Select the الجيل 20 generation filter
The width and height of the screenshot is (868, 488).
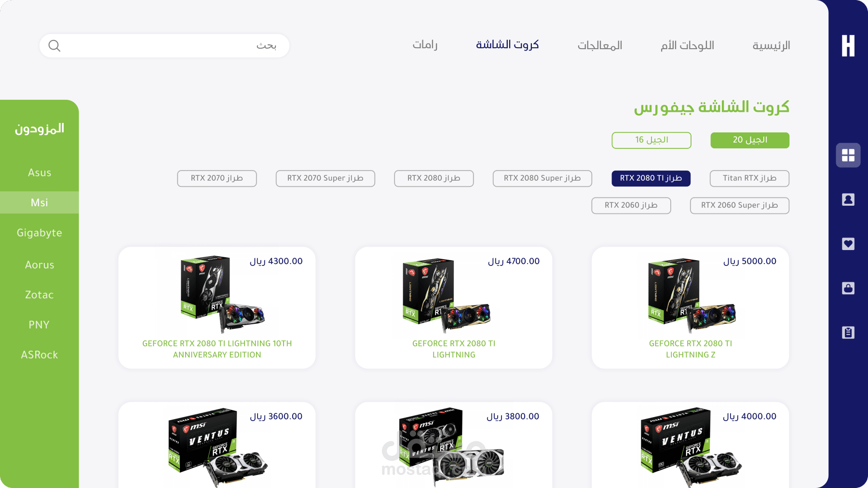pyautogui.click(x=749, y=140)
